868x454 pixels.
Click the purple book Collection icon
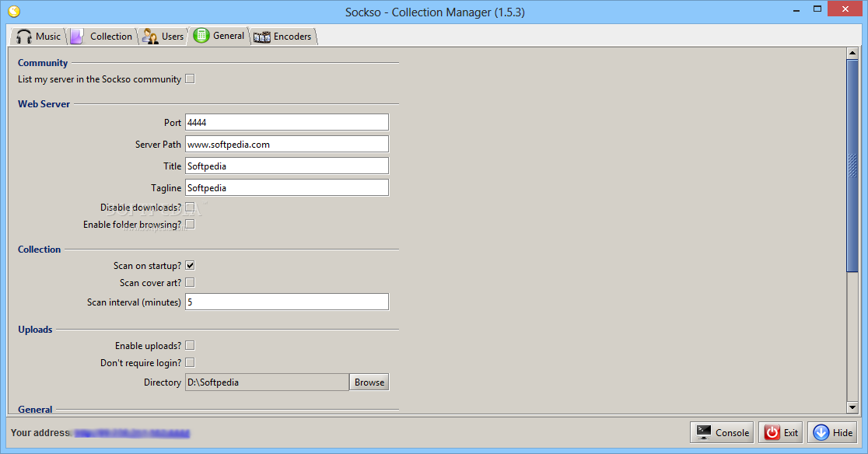point(76,37)
